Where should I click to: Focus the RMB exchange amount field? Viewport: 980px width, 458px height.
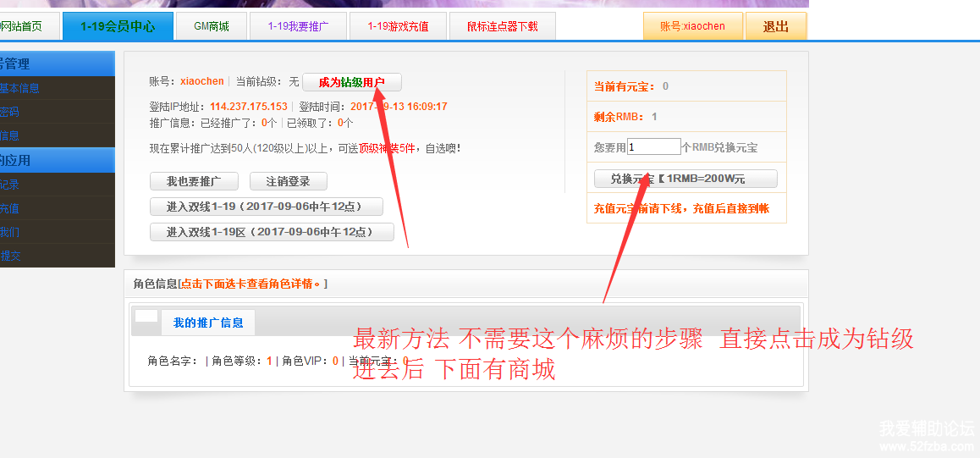[x=653, y=146]
